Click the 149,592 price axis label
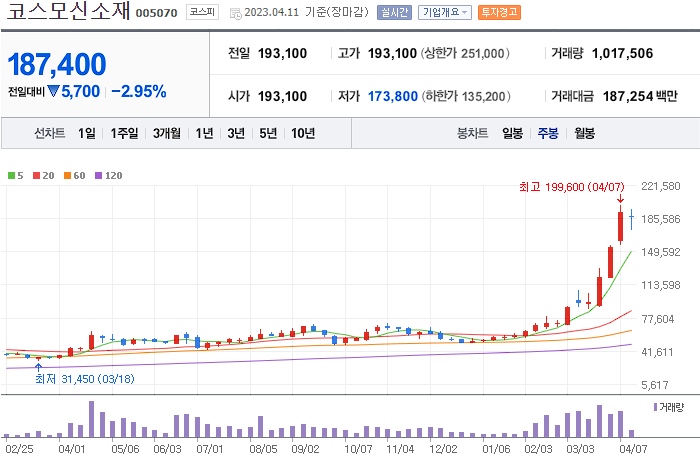The image size is (700, 455). point(661,252)
